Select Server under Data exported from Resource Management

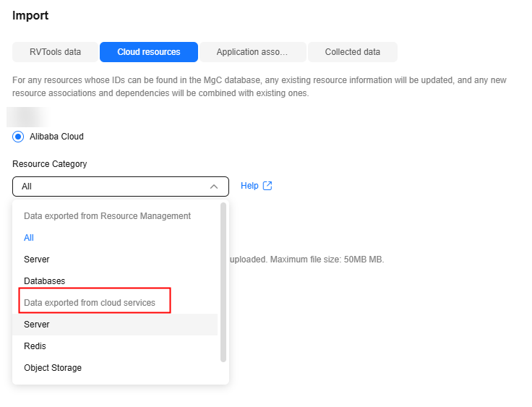(x=37, y=260)
